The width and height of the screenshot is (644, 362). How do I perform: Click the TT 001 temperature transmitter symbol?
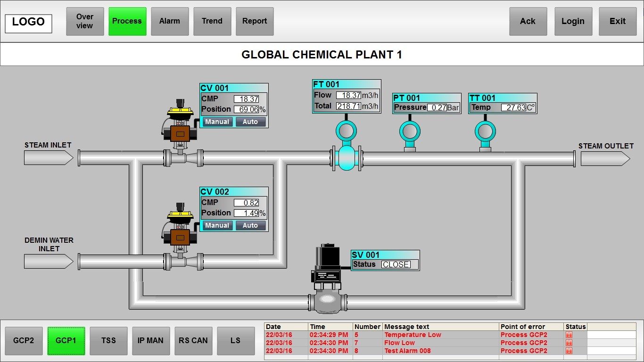click(x=485, y=133)
